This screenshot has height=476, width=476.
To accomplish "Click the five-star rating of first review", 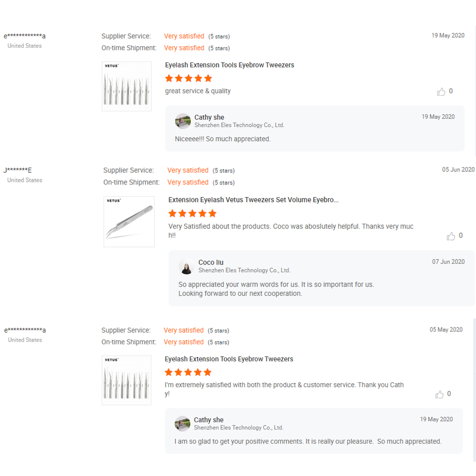I will click(188, 79).
